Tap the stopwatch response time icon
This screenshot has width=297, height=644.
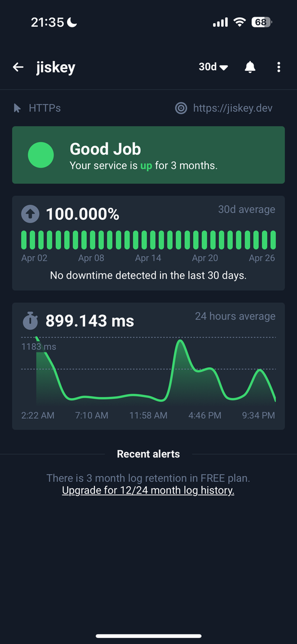tap(30, 321)
